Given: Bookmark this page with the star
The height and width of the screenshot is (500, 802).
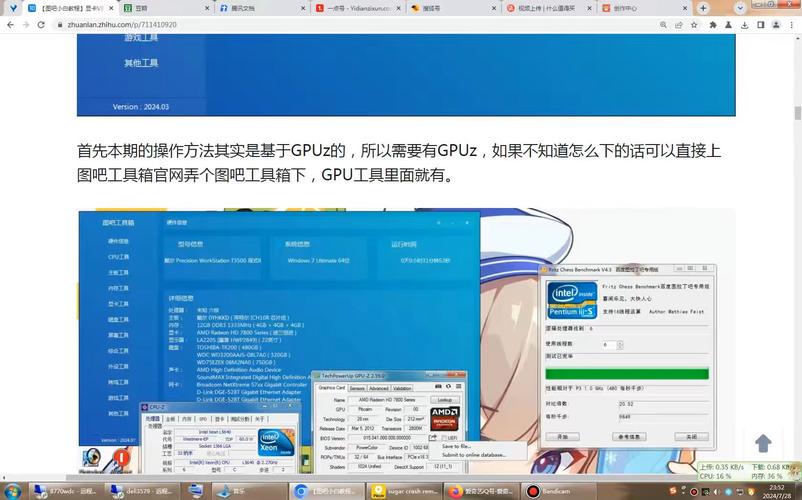Looking at the screenshot, I should tap(694, 25).
